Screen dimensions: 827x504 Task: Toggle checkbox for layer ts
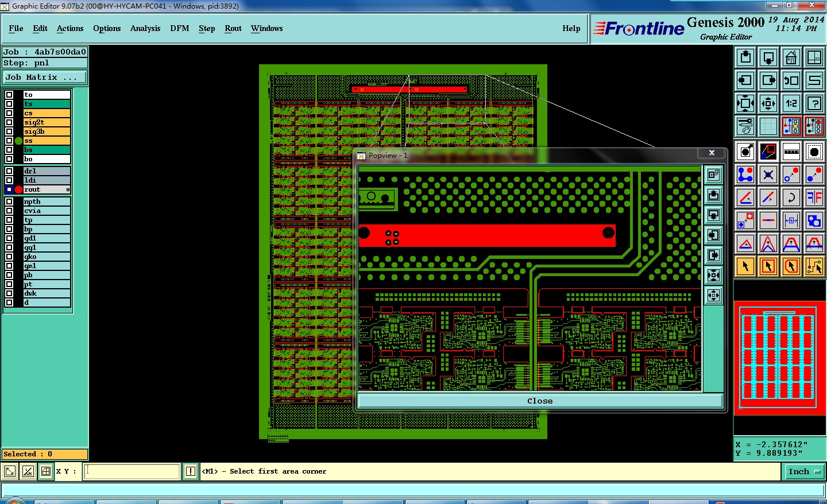(x=9, y=104)
